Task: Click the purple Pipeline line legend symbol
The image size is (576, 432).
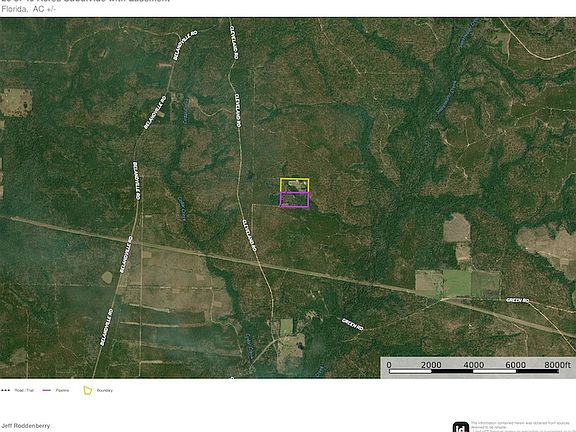Action: coord(47,390)
